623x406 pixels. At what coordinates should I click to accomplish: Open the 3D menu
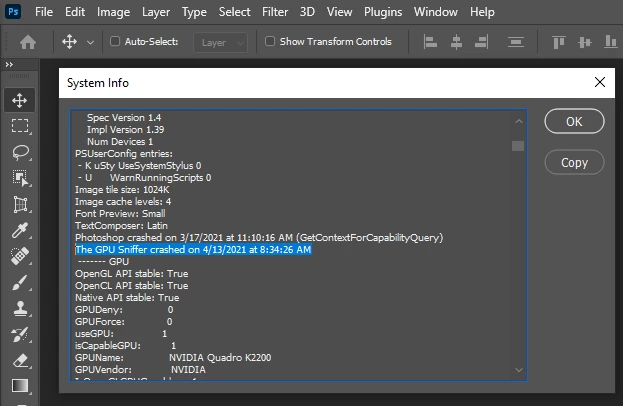coord(307,12)
